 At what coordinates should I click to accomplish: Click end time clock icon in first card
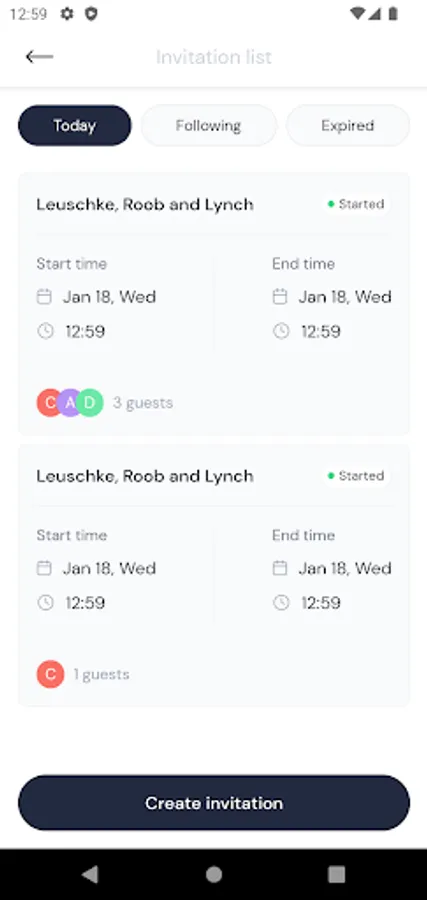tap(281, 331)
